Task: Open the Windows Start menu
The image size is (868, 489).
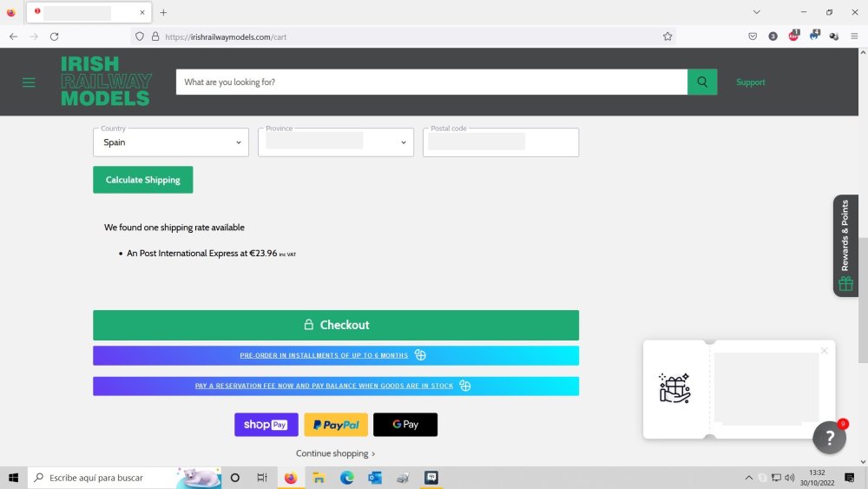Action: pos(13,478)
